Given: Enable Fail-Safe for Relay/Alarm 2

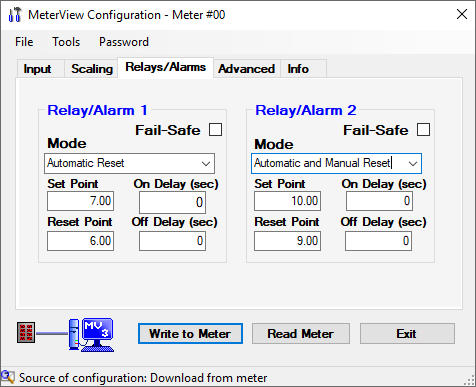Looking at the screenshot, I should [x=423, y=130].
